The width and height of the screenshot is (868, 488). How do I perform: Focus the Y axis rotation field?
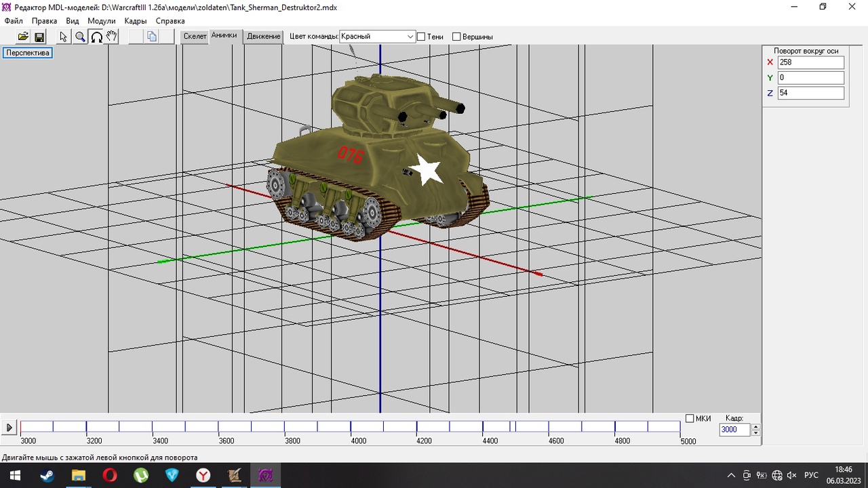point(811,78)
